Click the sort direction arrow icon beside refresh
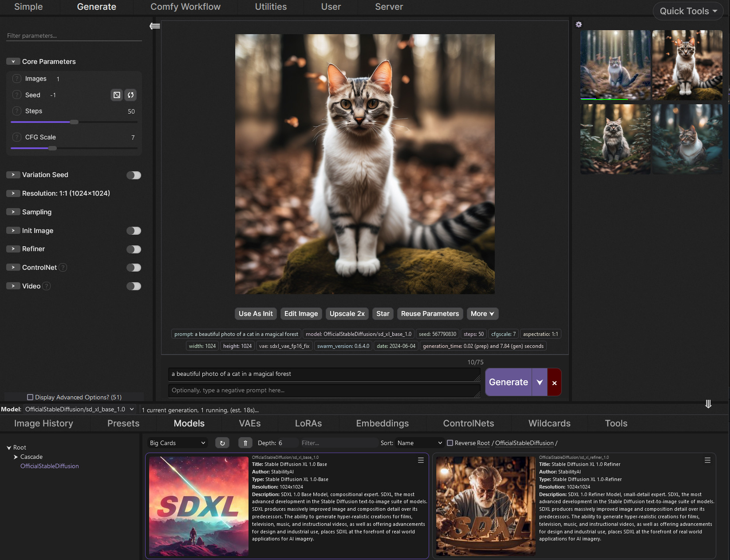Screen dimensions: 730x560 pyautogui.click(x=245, y=442)
